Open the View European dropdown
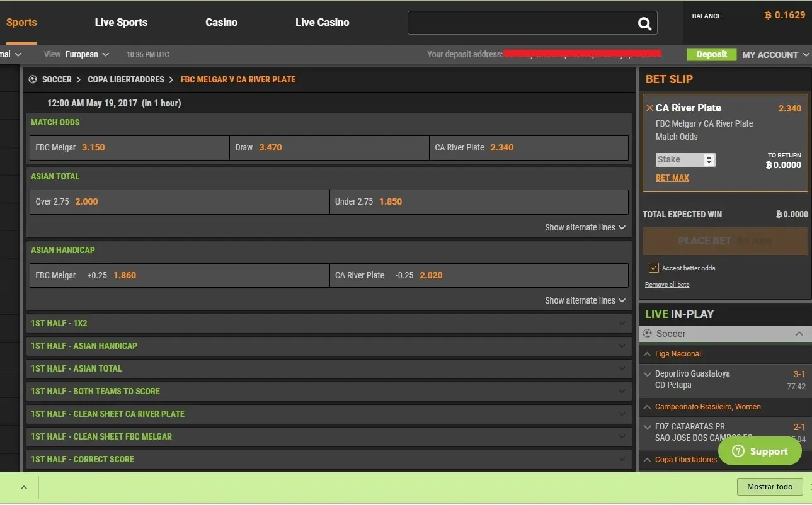 tap(86, 54)
